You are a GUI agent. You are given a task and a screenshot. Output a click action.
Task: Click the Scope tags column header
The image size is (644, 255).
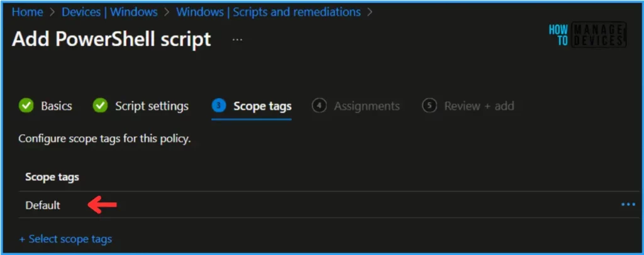52,177
